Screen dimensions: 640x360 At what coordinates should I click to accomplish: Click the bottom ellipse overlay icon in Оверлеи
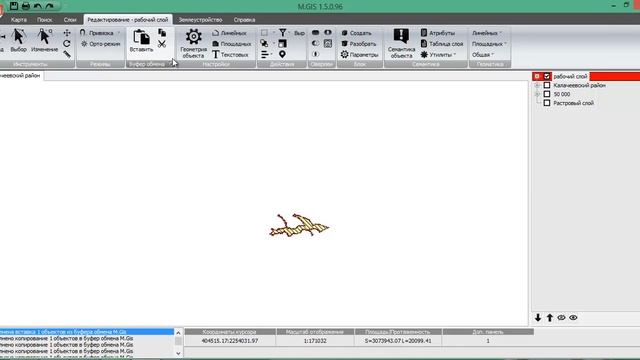[316, 54]
